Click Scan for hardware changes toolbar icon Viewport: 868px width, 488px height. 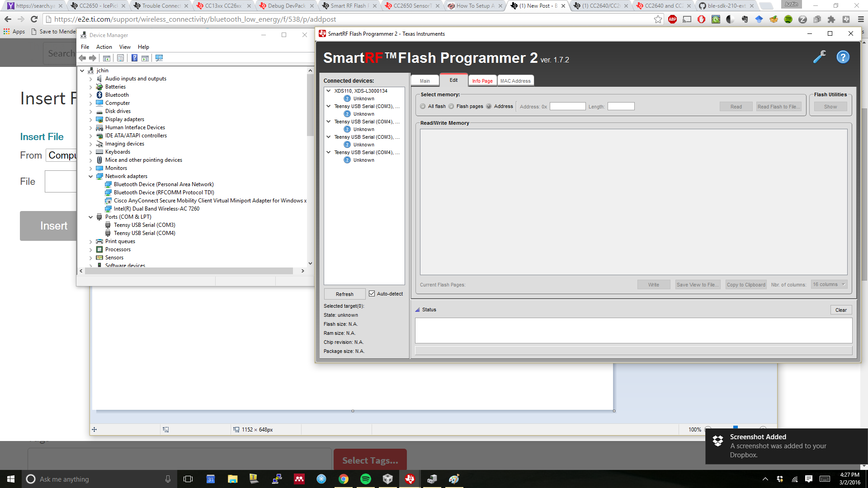(x=159, y=58)
